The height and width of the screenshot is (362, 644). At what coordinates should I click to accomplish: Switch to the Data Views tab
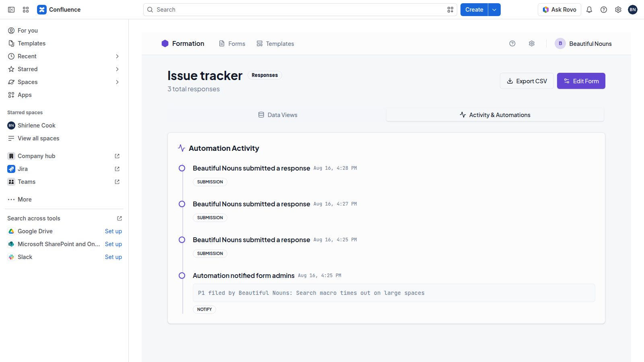(x=278, y=115)
